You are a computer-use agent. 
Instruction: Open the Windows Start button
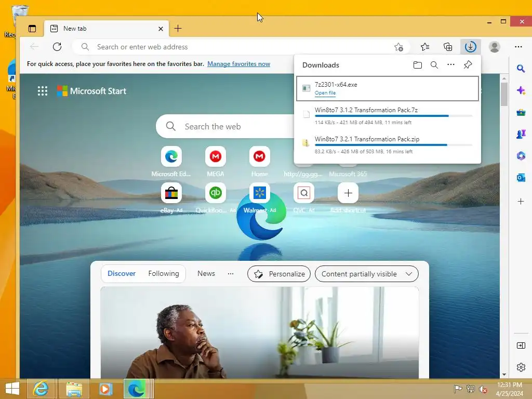point(12,389)
